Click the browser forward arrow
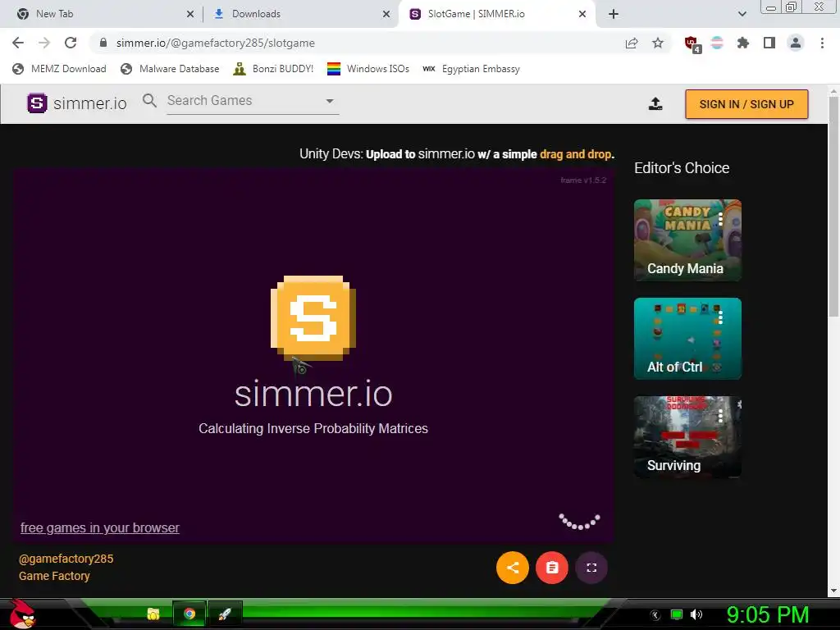Image resolution: width=840 pixels, height=630 pixels. tap(44, 43)
